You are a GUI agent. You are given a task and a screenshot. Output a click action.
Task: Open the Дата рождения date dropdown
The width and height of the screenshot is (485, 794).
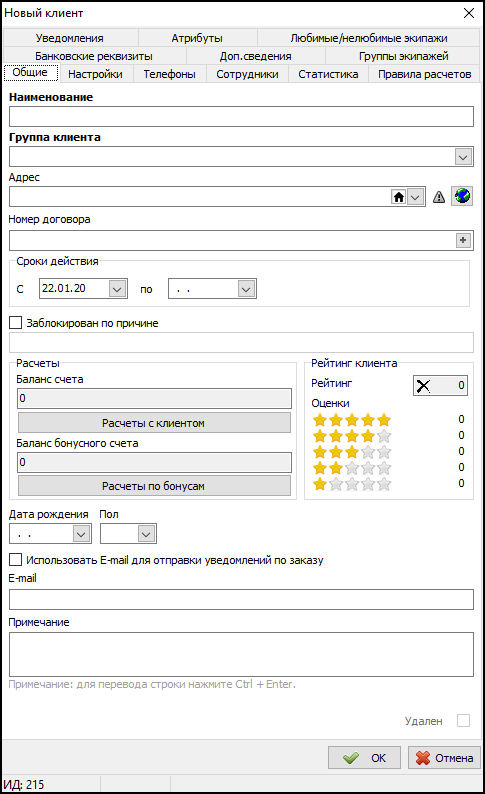pos(82,534)
